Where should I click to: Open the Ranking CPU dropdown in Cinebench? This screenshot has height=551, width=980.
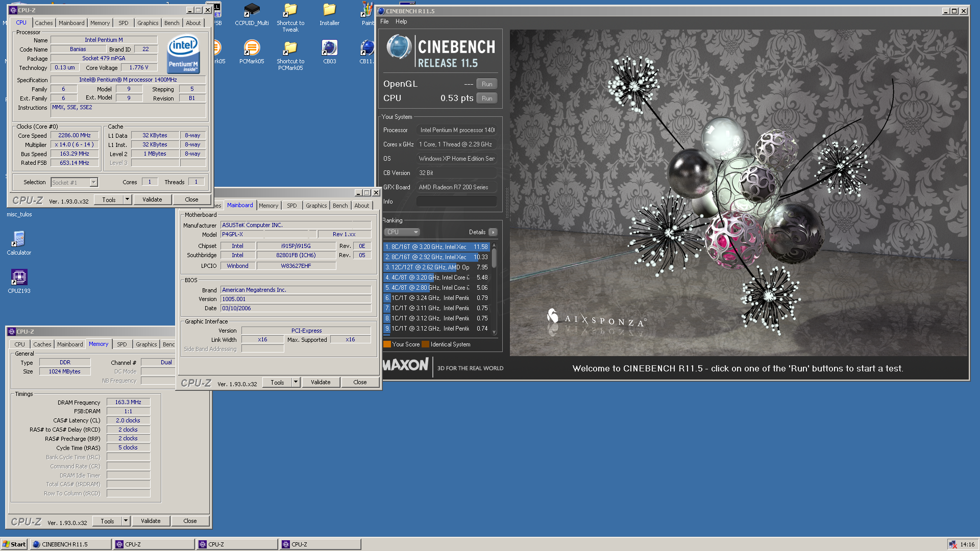[402, 232]
